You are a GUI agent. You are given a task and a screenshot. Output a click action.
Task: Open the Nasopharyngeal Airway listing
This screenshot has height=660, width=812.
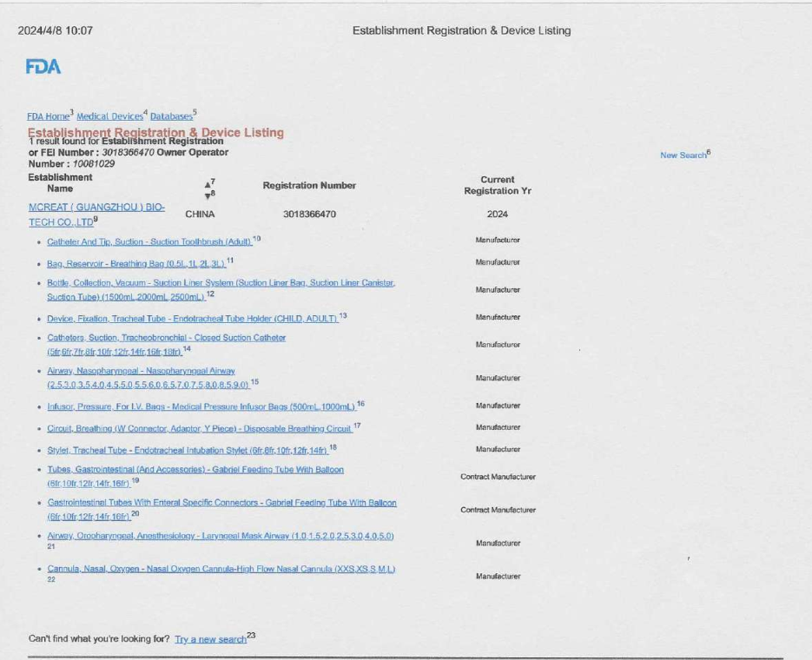149,378
